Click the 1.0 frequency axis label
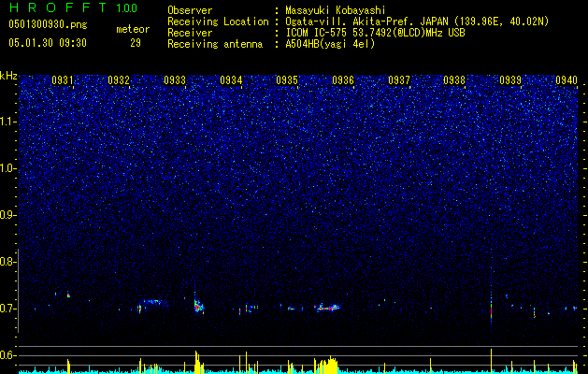588x374 pixels. pyautogui.click(x=8, y=168)
